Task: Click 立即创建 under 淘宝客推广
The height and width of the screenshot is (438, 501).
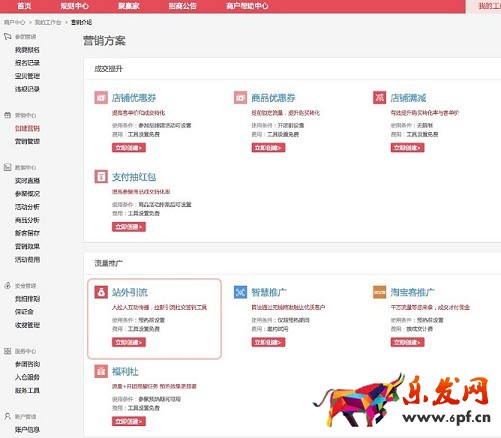Action: [x=407, y=342]
